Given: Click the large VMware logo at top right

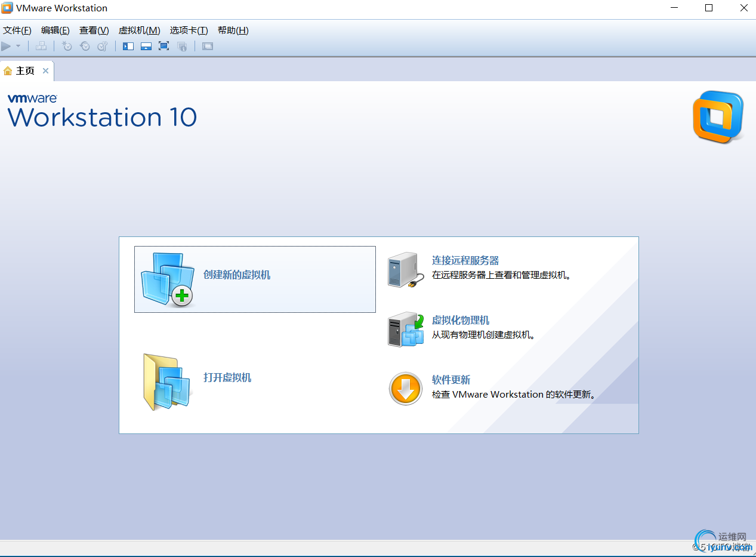Looking at the screenshot, I should tap(718, 117).
